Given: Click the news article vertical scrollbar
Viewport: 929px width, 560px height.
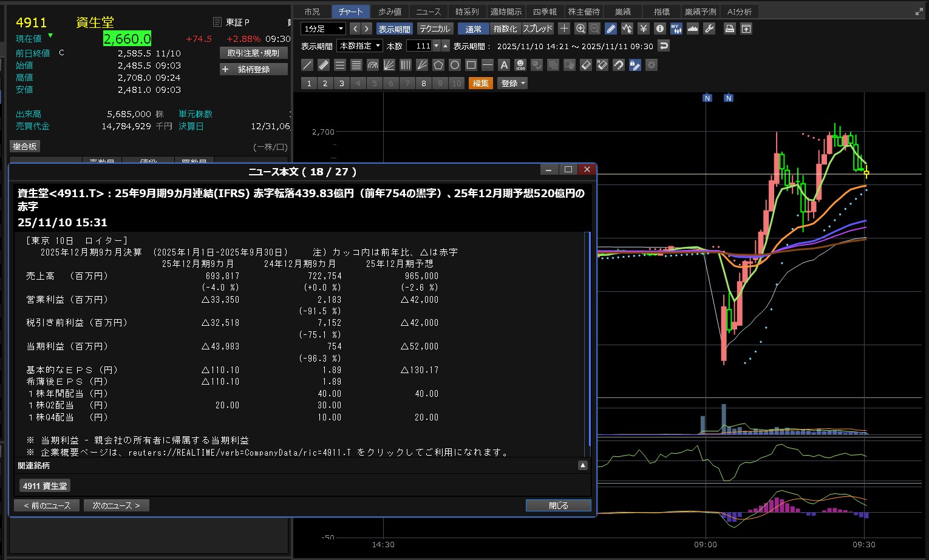Looking at the screenshot, I should tap(587, 340).
